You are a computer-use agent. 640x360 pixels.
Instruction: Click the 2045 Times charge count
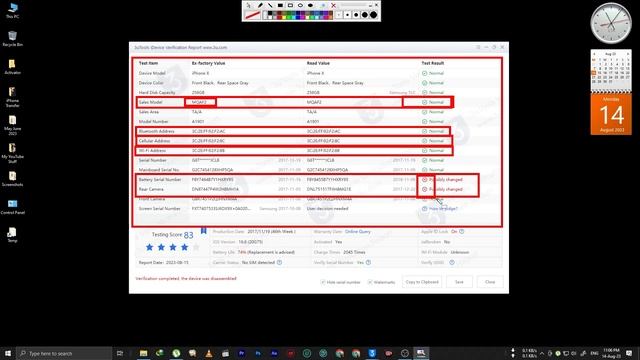[x=354, y=252]
